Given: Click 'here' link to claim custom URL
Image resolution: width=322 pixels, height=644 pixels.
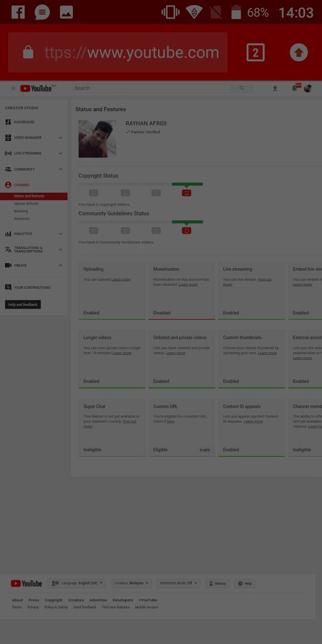Looking at the screenshot, I should [x=171, y=422].
